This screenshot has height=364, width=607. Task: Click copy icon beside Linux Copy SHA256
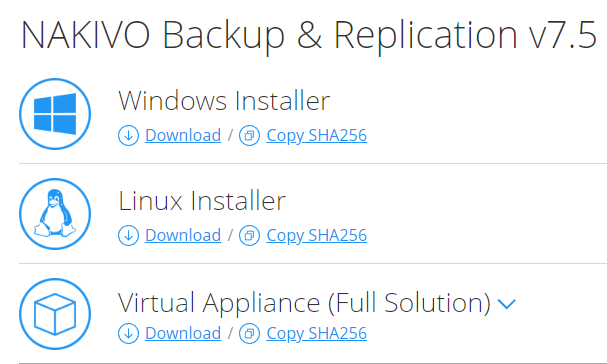249,235
